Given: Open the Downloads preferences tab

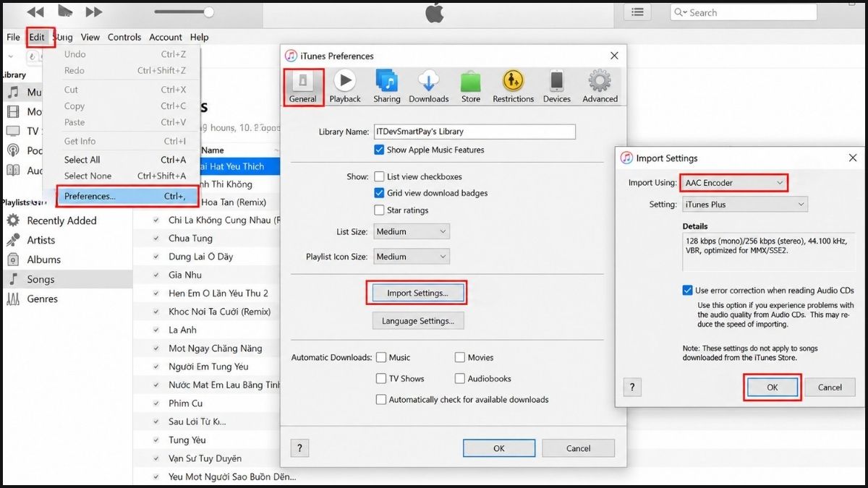Looking at the screenshot, I should [429, 87].
